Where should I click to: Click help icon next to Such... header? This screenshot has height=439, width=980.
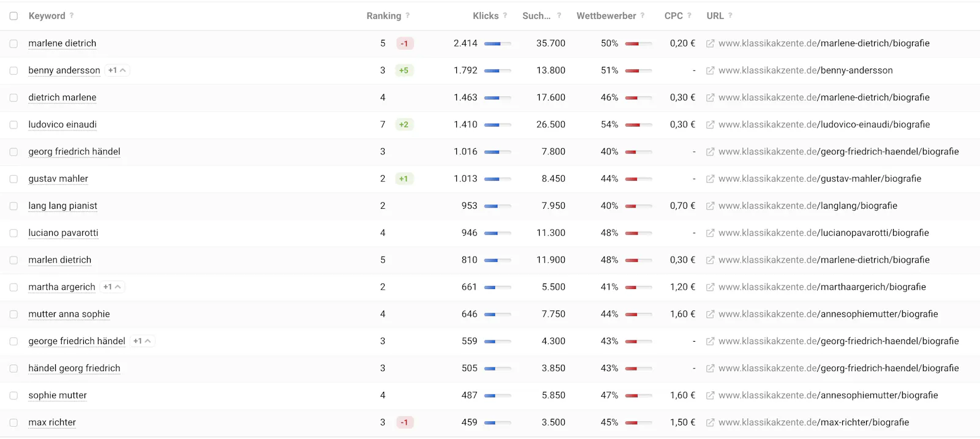(x=559, y=15)
